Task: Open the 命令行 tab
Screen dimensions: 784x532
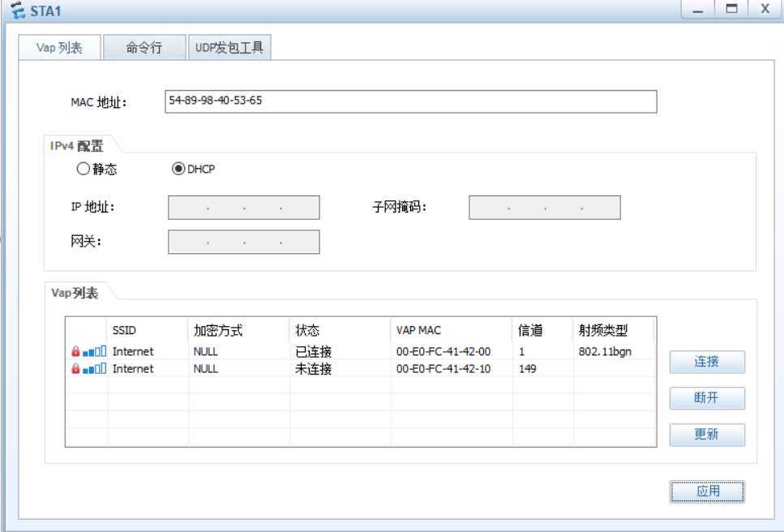Action: point(144,48)
